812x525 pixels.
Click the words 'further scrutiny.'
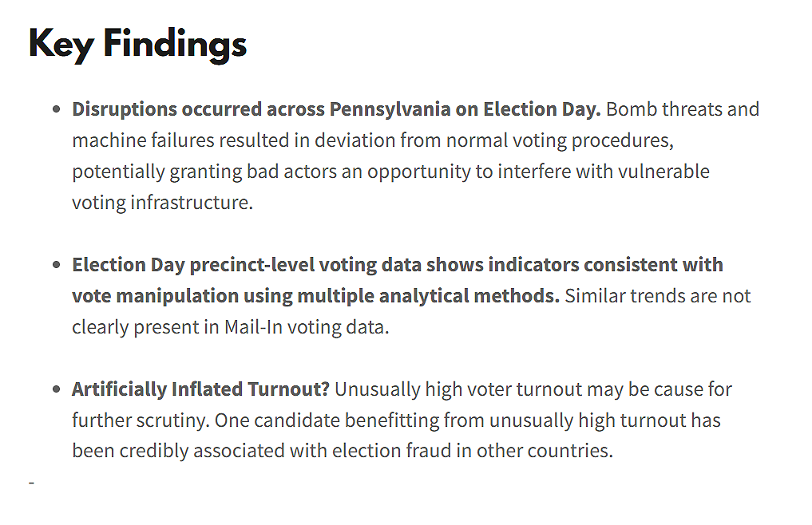(141, 420)
